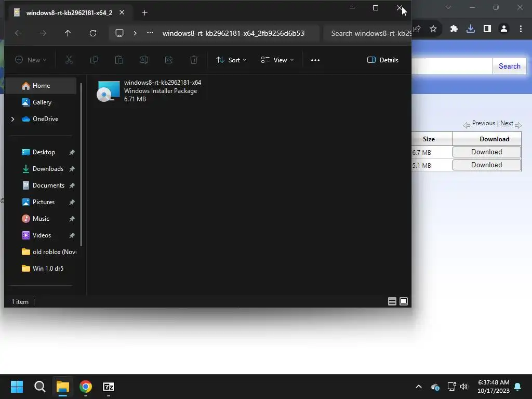Open Chrome extensions puzzle icon

click(454, 29)
